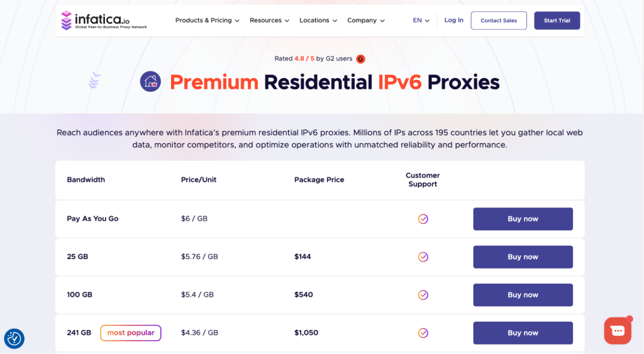Screen dimensions: 644x354
Task: Buy the Pay As You Go plan
Action: point(523,219)
